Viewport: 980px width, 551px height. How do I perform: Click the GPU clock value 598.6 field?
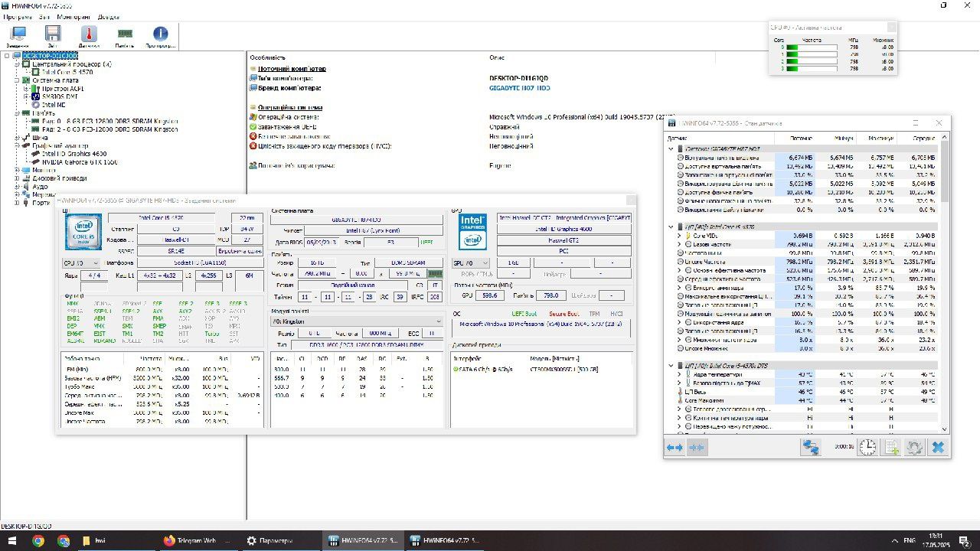pos(488,295)
